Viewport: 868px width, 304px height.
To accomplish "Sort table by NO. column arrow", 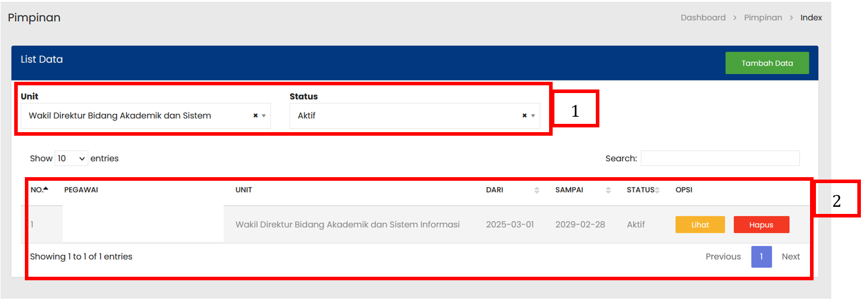I will tap(46, 189).
